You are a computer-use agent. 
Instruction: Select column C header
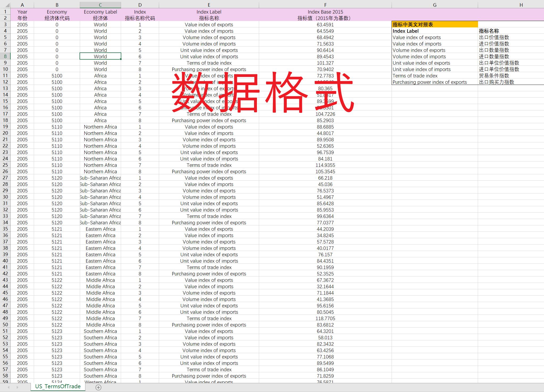coord(100,5)
